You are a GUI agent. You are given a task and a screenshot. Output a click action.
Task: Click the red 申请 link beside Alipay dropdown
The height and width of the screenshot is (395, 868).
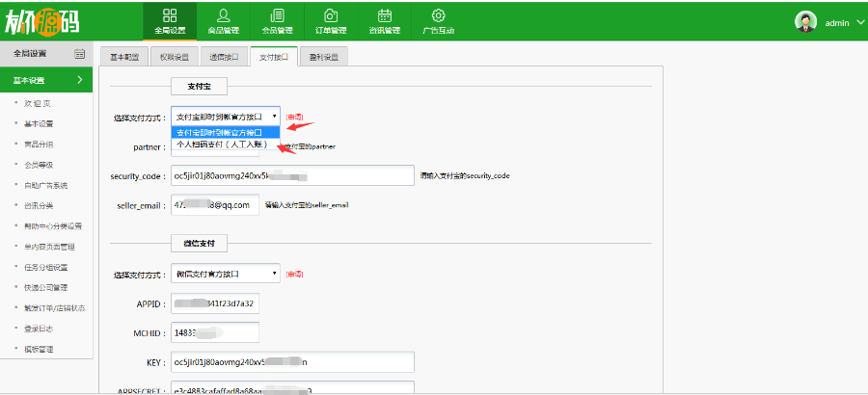coord(295,117)
